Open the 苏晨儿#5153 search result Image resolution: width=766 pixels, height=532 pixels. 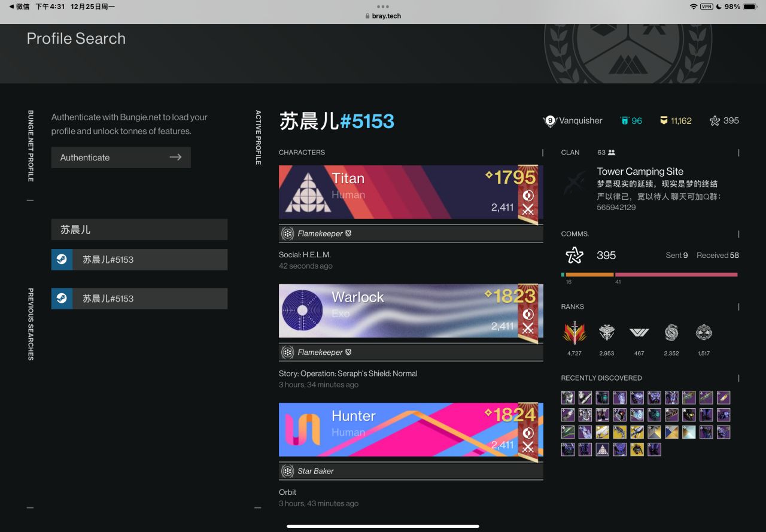pos(139,260)
